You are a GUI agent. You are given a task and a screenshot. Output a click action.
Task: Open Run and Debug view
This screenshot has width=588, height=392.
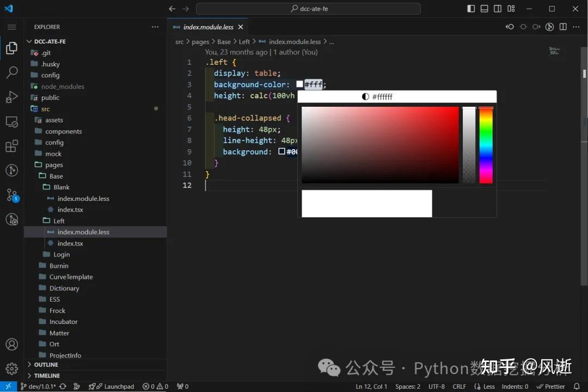coord(11,97)
